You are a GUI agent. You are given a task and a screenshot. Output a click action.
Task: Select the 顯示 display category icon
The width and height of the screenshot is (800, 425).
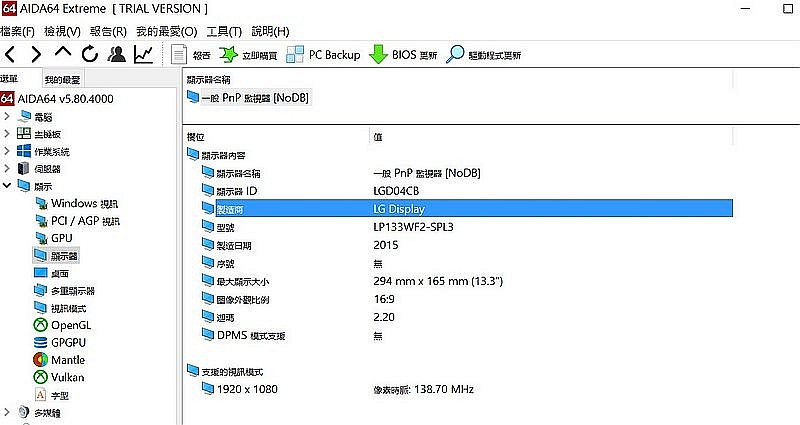click(24, 186)
